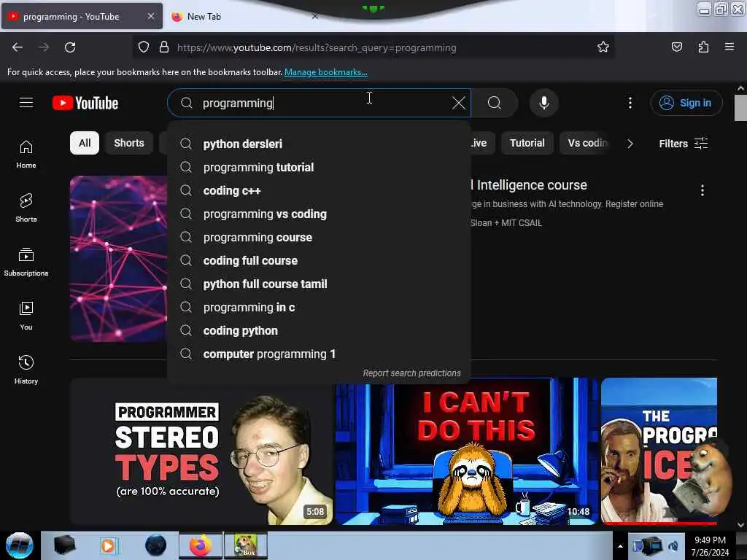Viewport: 747px width, 560px height.
Task: Choose suggestion python full course tamil
Action: pyautogui.click(x=320, y=284)
